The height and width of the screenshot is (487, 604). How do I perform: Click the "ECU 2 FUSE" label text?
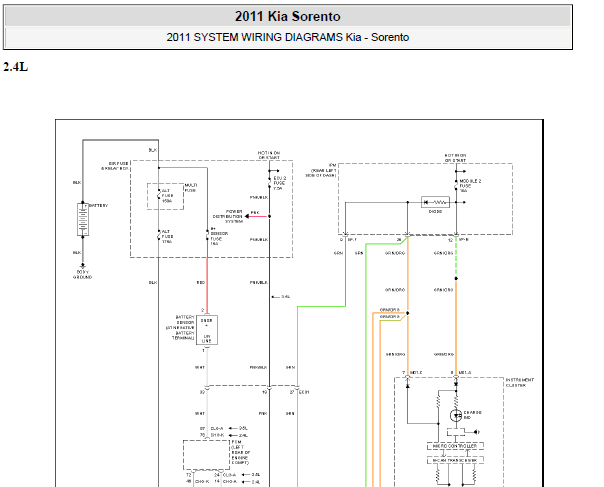[280, 183]
